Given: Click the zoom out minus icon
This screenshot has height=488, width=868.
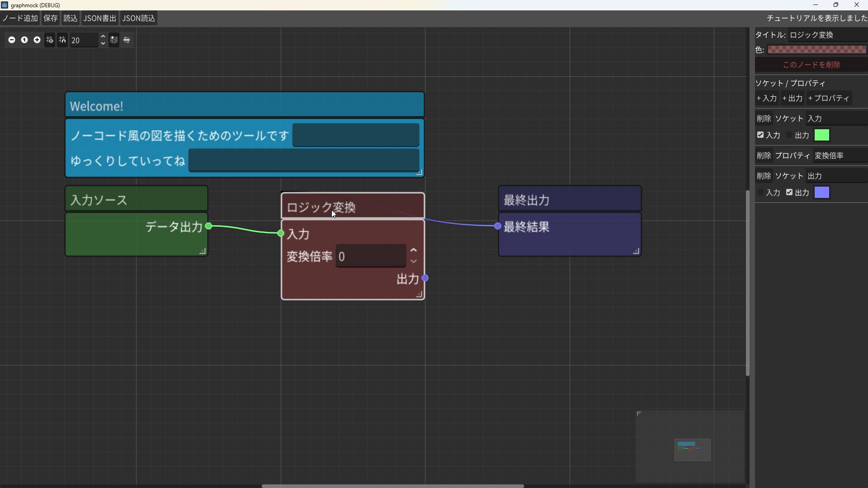Looking at the screenshot, I should [12, 40].
